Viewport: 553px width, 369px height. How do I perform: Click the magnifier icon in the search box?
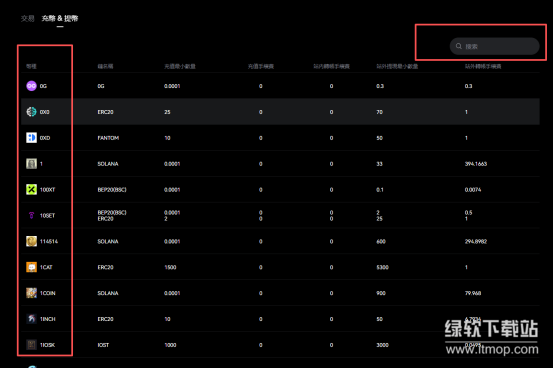pos(458,46)
